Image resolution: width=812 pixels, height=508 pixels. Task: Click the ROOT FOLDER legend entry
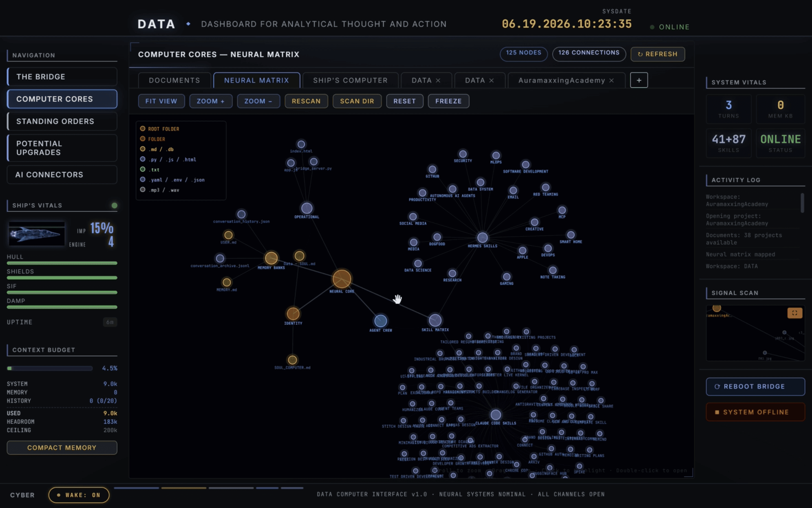point(160,129)
